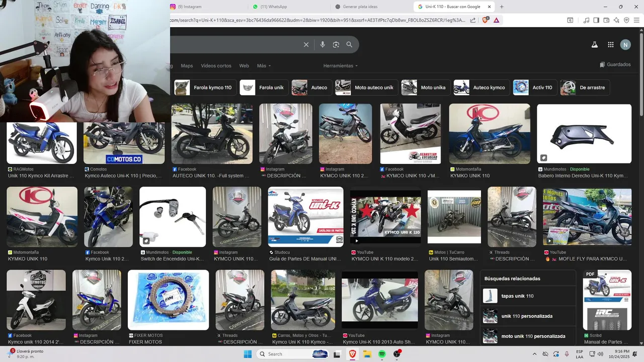The height and width of the screenshot is (362, 644).
Task: Open the Babero Interno Derecho part image
Action: 584,134
